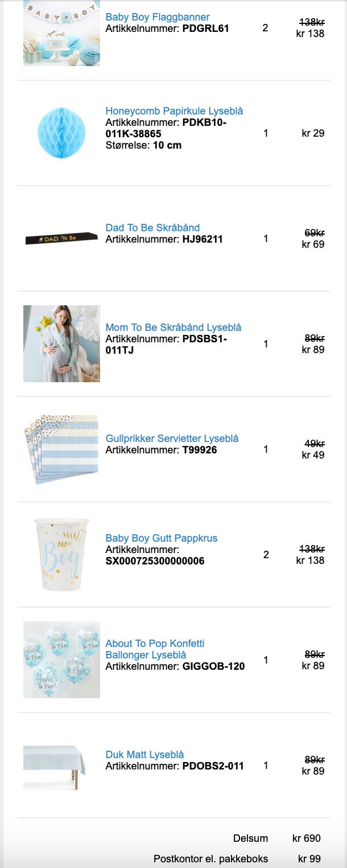This screenshot has width=347, height=868.
Task: Click the Postkontor el. pakkeboks shipping line
Action: [x=210, y=859]
